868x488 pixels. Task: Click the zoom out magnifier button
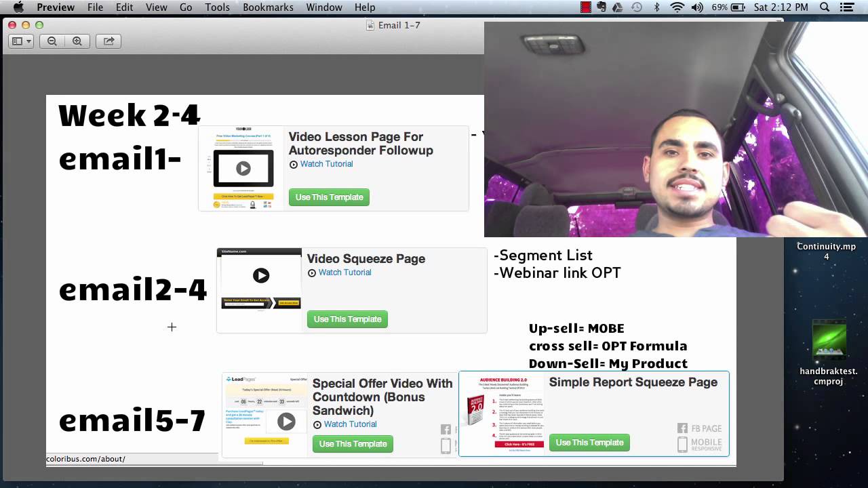pos(52,41)
